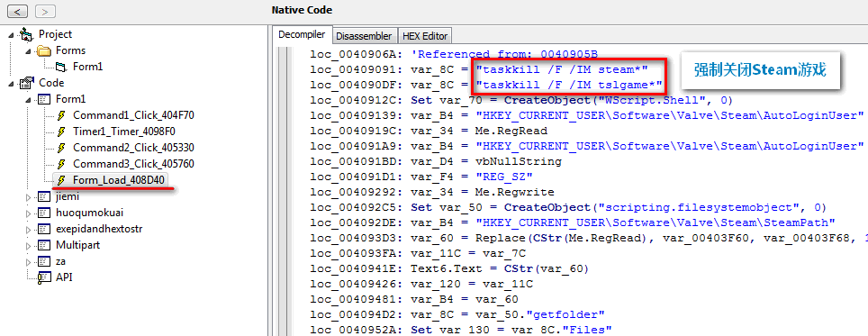
Task: Click the Command1_Click event lightning icon
Action: [62, 115]
